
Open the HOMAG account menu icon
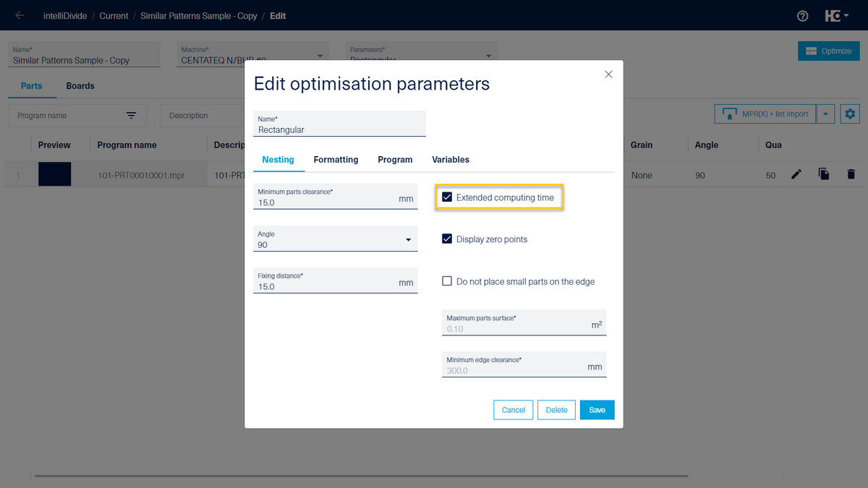click(836, 16)
